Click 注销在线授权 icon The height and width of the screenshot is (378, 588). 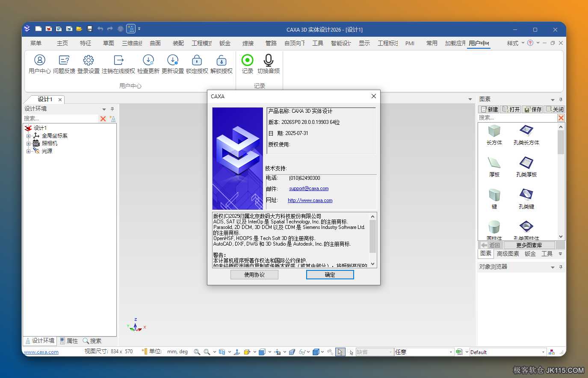click(118, 64)
